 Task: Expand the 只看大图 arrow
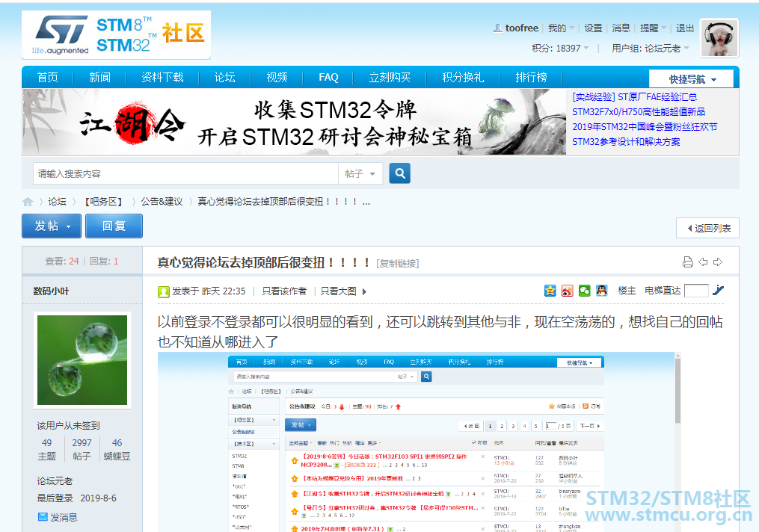pyautogui.click(x=364, y=291)
